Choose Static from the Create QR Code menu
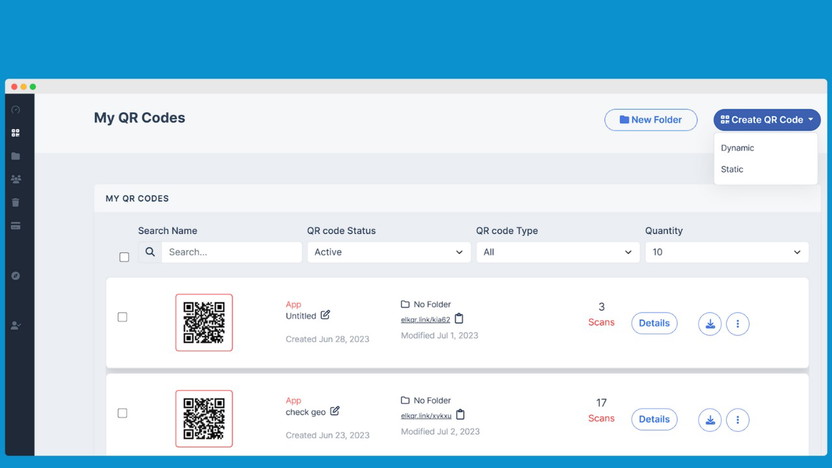Image resolution: width=832 pixels, height=468 pixels. coord(732,169)
